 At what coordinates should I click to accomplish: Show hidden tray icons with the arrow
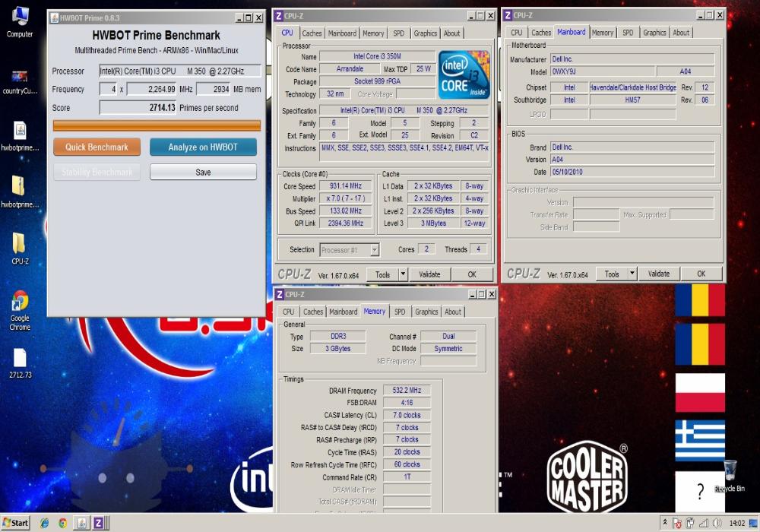665,523
